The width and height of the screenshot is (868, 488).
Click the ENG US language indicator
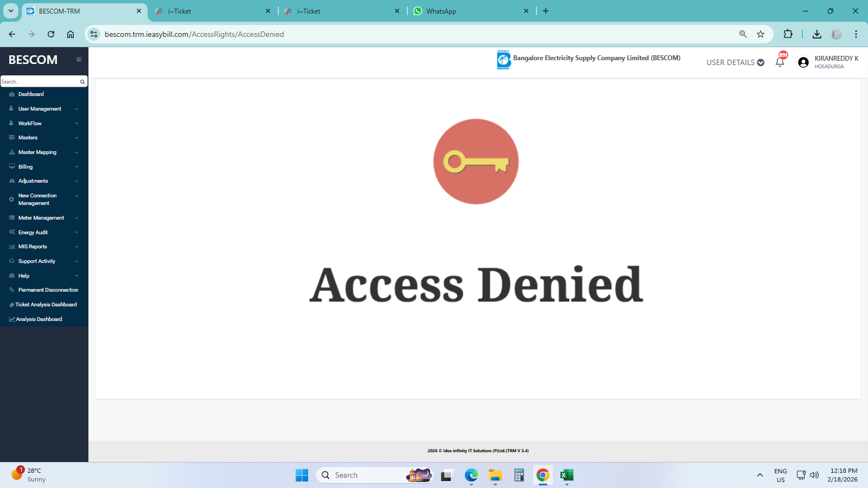coord(781,476)
